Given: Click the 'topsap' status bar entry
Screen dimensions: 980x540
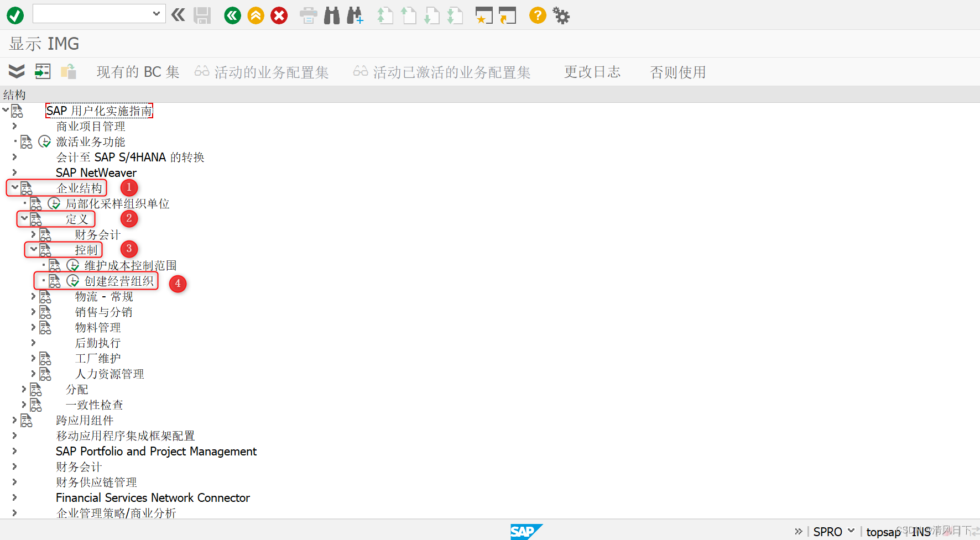Looking at the screenshot, I should tap(883, 532).
